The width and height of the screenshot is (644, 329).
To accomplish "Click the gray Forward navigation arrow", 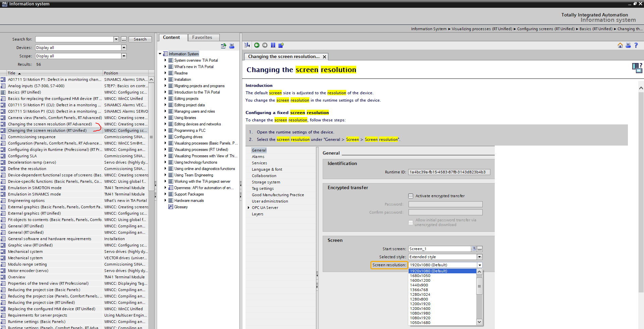I will pos(265,45).
